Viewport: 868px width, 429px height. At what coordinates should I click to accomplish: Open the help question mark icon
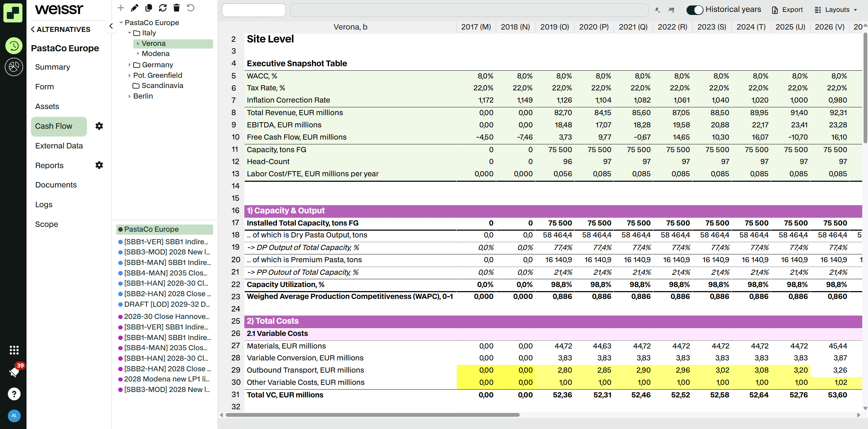click(14, 394)
